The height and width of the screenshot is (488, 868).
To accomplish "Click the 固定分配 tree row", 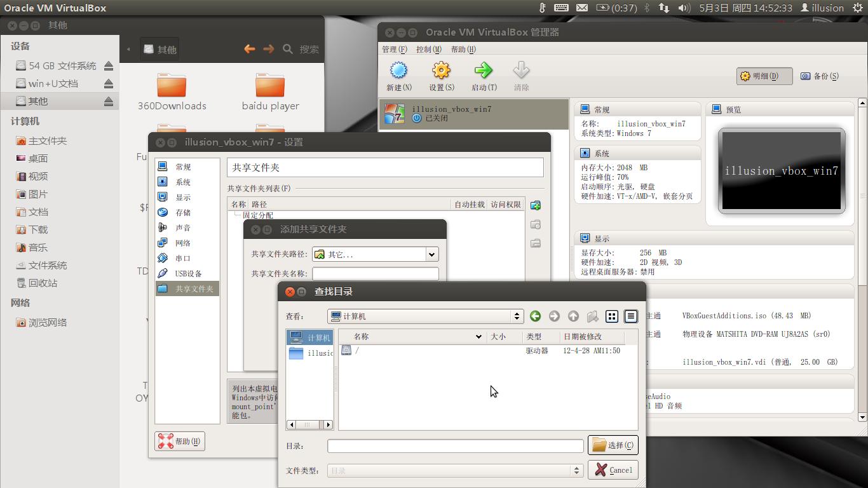I will click(257, 215).
